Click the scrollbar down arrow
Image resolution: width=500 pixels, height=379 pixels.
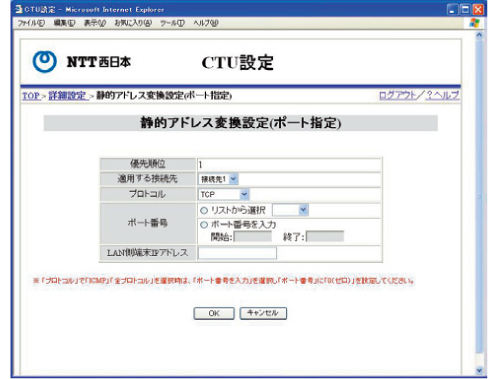tap(479, 370)
